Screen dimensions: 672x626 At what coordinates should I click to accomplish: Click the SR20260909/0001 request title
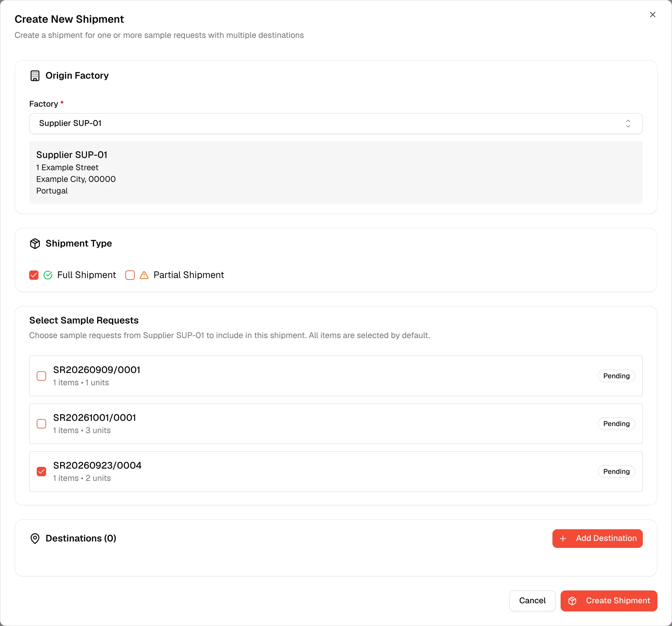(97, 370)
